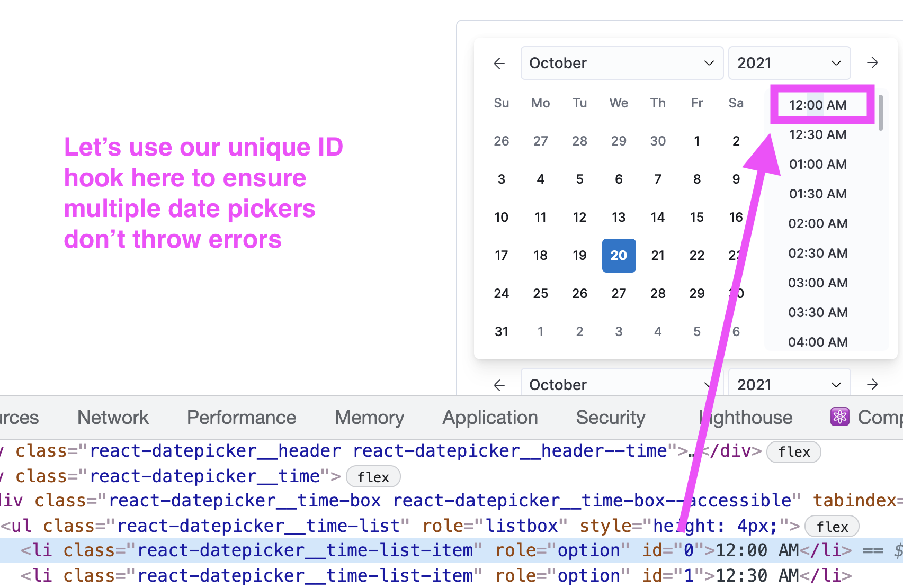This screenshot has height=588, width=903.
Task: Switch to the Security tab
Action: pos(610,417)
